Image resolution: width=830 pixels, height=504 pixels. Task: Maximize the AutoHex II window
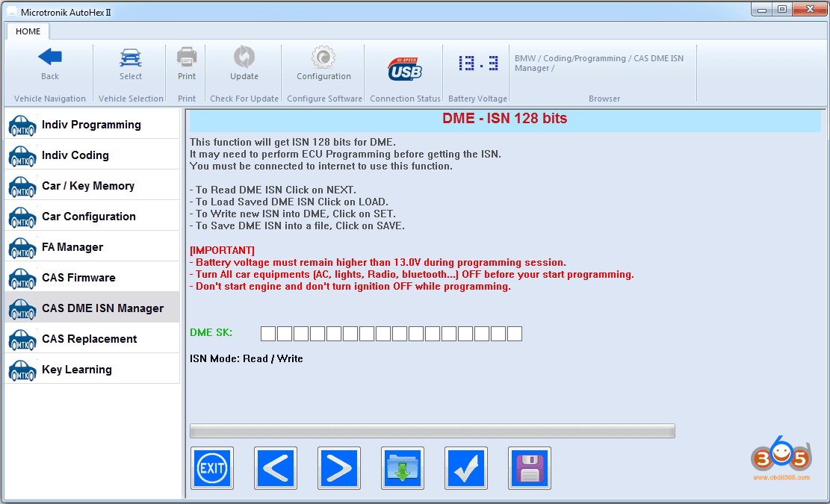click(782, 10)
